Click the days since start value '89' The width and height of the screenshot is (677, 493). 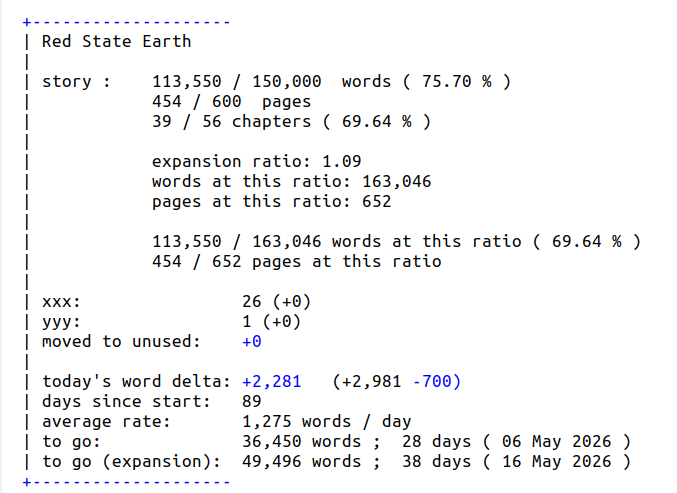[252, 401]
